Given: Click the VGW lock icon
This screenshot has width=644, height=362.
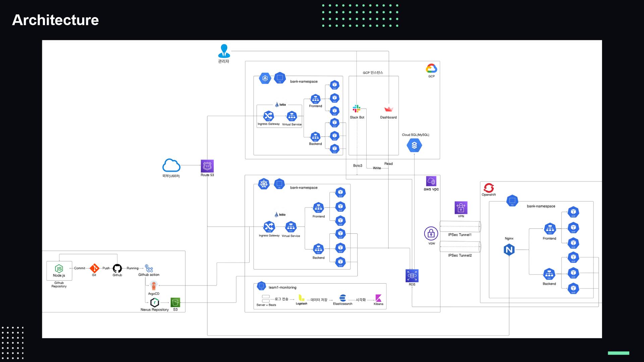Looking at the screenshot, I should click(431, 233).
